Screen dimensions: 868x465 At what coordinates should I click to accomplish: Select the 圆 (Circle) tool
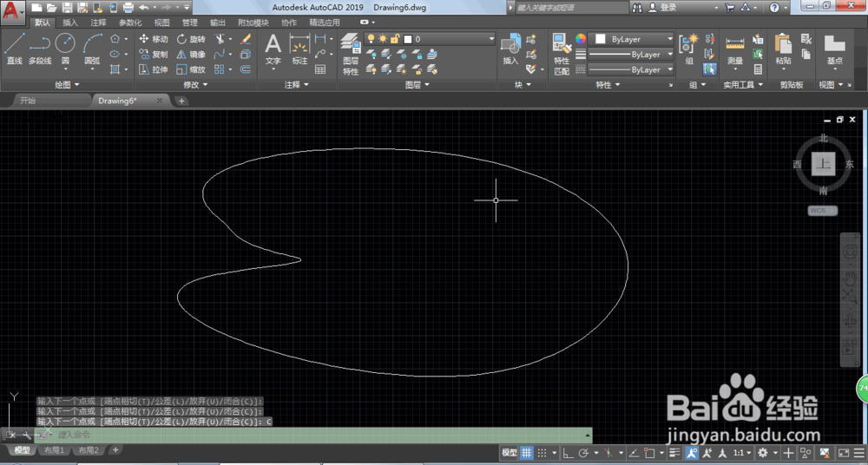coord(65,49)
